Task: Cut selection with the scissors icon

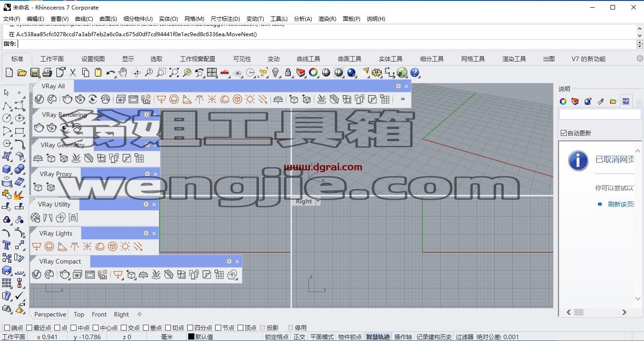Action: point(72,72)
